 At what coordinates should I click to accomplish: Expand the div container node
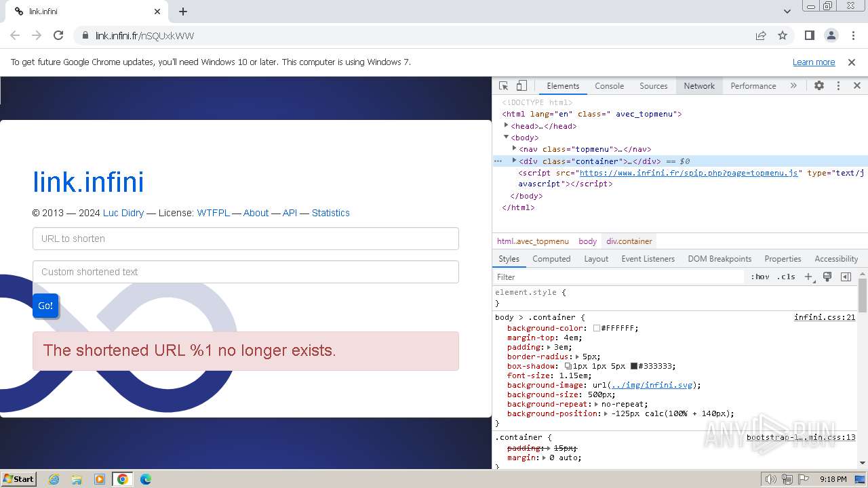tap(514, 161)
